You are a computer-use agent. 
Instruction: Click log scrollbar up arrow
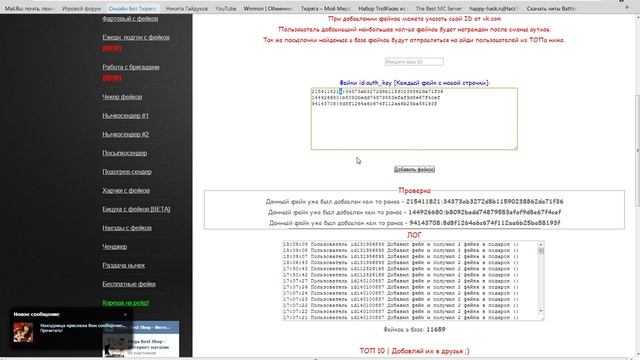[x=541, y=244]
